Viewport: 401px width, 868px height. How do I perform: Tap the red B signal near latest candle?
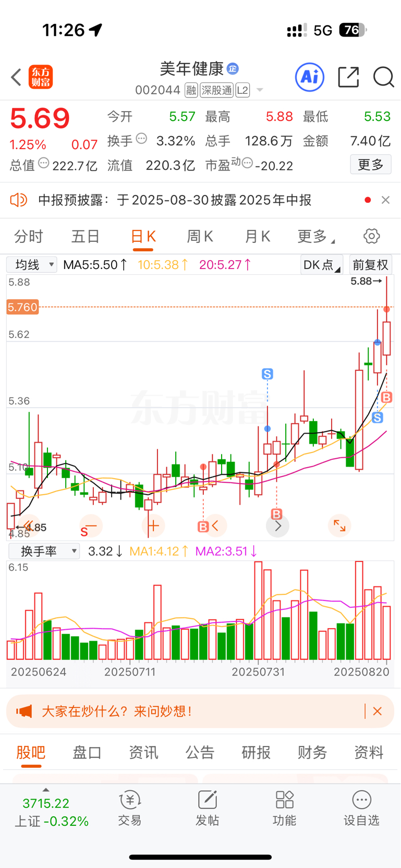(x=387, y=397)
